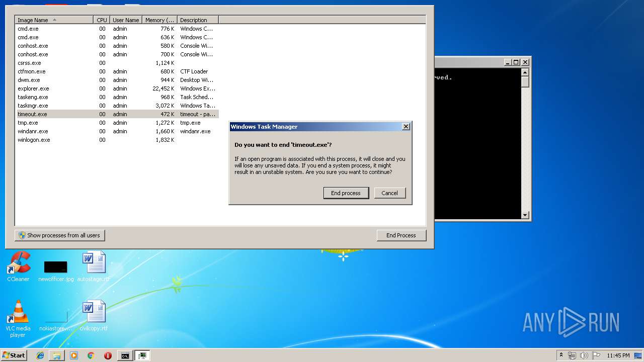The width and height of the screenshot is (644, 362).
Task: Select conhost.exe row using 700 K
Action: pos(117,54)
